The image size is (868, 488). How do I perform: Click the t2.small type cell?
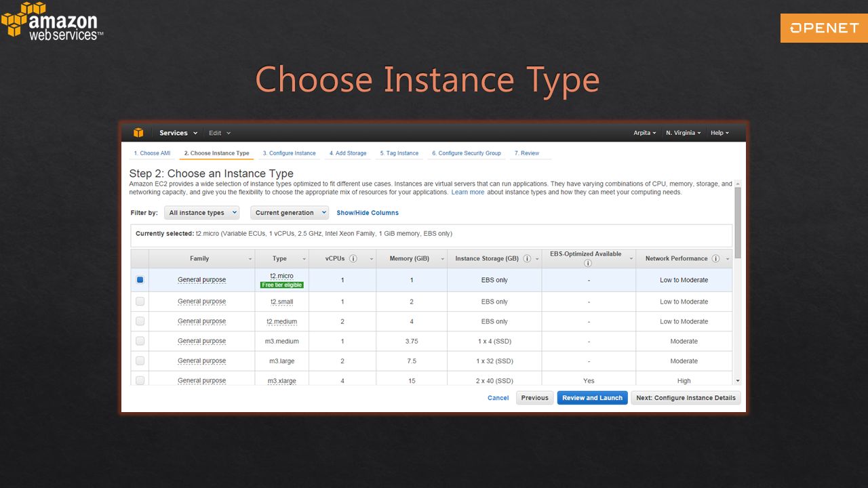(x=281, y=302)
